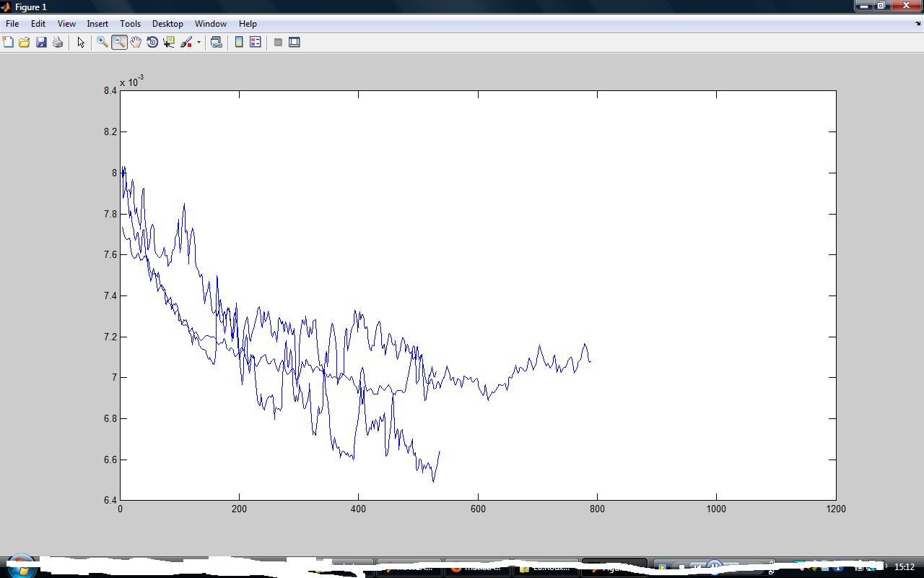Click the Windows Start orb
The height and width of the screenshot is (578, 924).
click(x=20, y=566)
